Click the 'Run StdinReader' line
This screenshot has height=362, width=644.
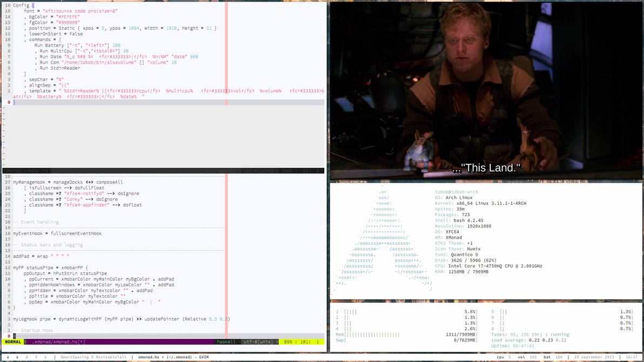point(57,69)
